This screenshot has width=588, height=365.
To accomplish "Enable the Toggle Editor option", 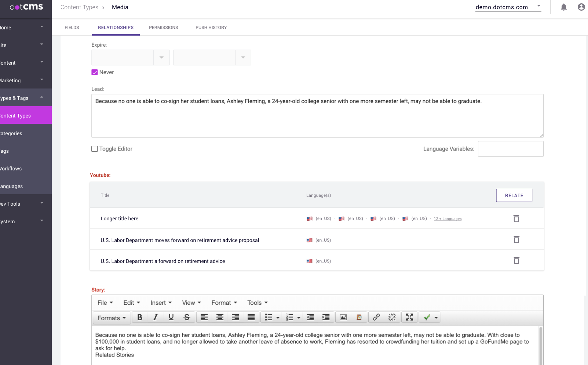I will (x=94, y=149).
